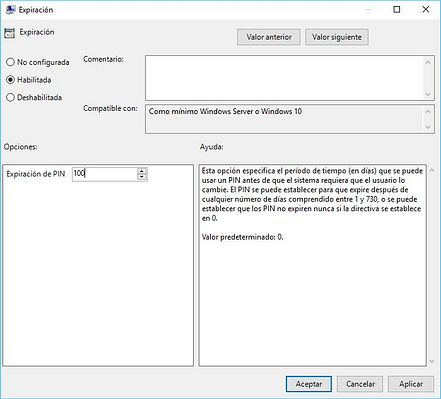Apply changes with the Aplicar button
This screenshot has width=441, height=399.
pyautogui.click(x=411, y=384)
